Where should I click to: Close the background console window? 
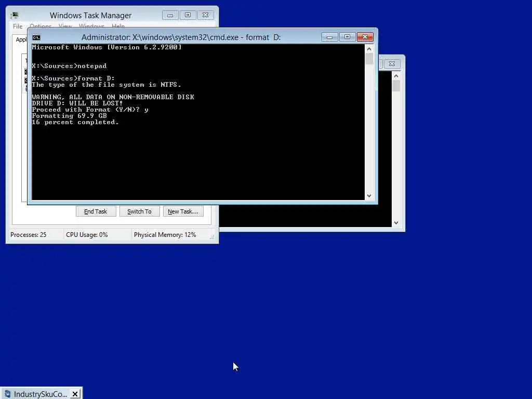392,63
